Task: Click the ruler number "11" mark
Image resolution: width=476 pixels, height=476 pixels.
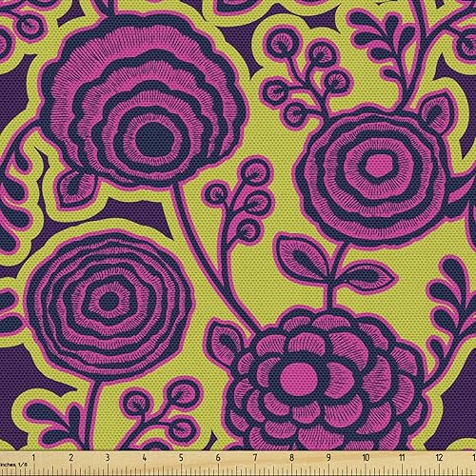Action: click(403, 457)
